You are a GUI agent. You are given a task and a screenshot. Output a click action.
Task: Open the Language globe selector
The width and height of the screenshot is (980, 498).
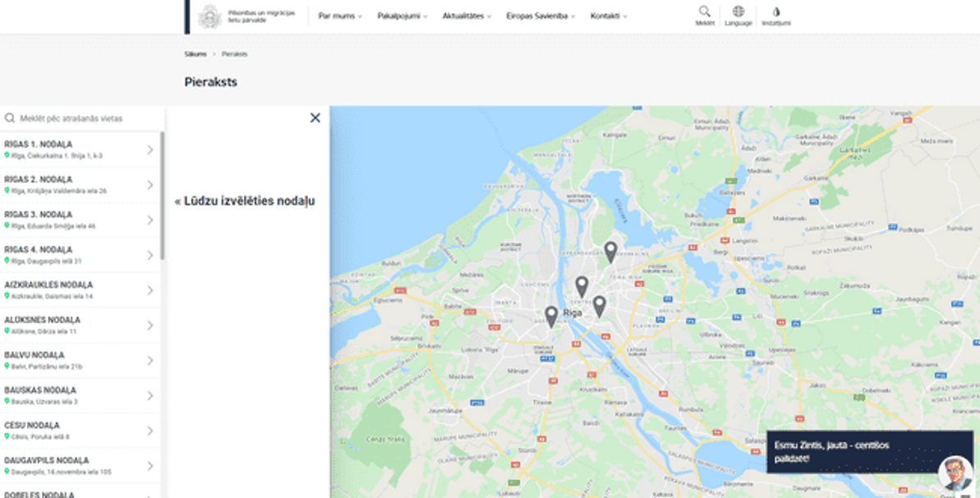[738, 12]
